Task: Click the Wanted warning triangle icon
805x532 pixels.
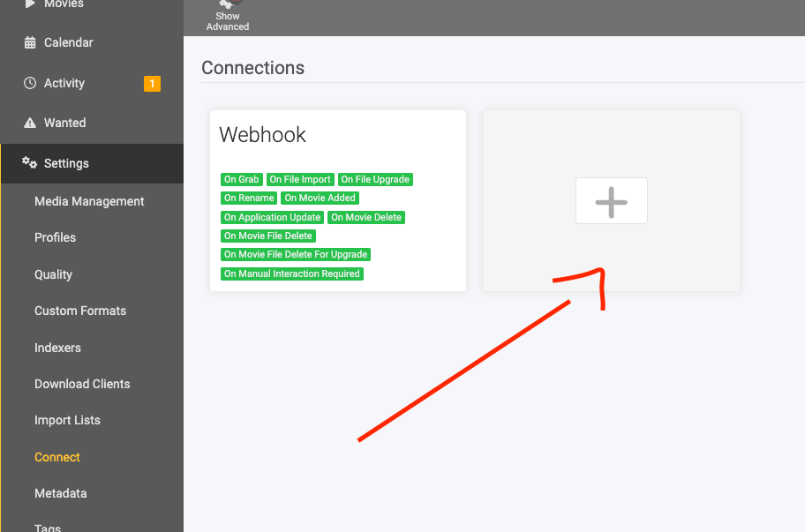Action: (30, 123)
